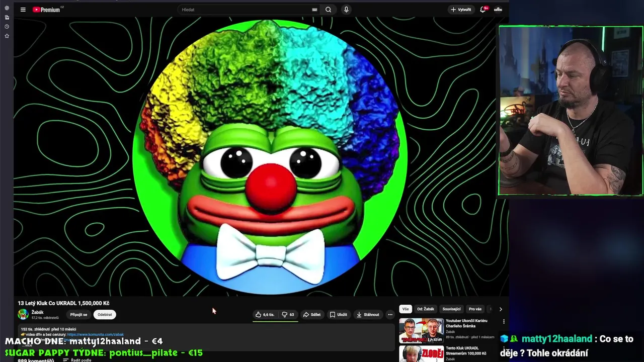Viewport: 644px width, 362px height.
Task: Click the Připojit se join button
Action: click(78, 315)
